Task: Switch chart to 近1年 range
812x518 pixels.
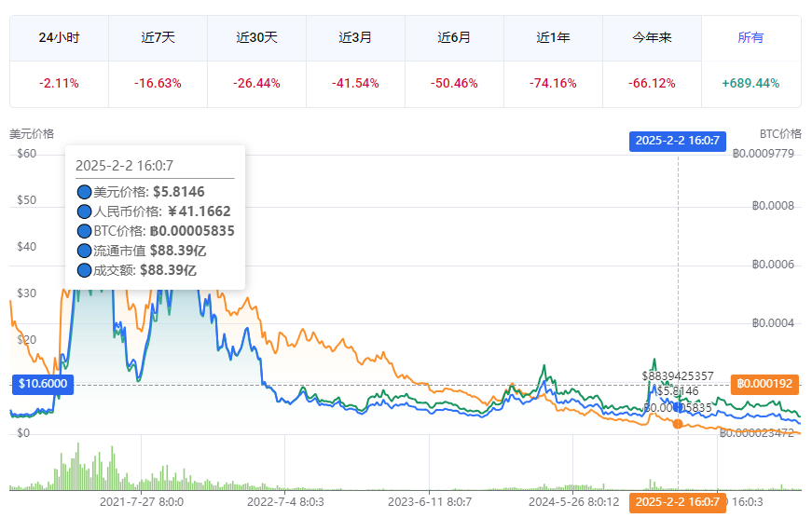Action: coord(553,38)
